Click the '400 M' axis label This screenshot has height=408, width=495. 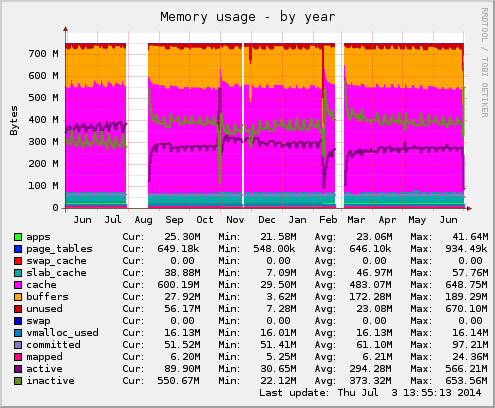(x=43, y=120)
